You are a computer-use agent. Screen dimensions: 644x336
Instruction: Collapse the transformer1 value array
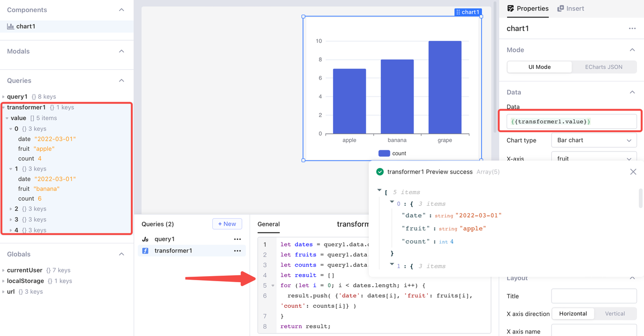pyautogui.click(x=7, y=118)
